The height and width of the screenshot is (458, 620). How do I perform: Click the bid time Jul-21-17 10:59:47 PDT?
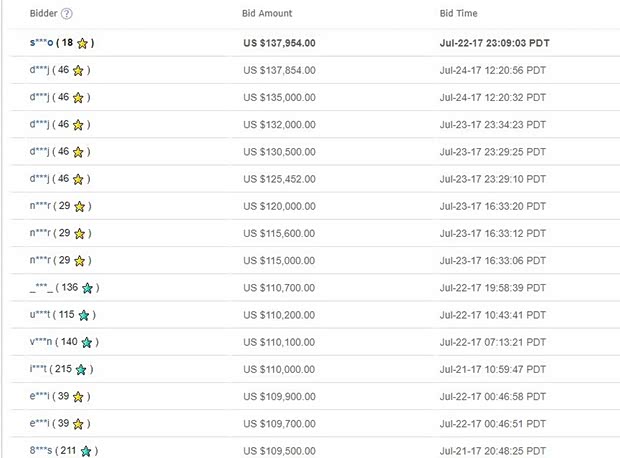click(492, 369)
